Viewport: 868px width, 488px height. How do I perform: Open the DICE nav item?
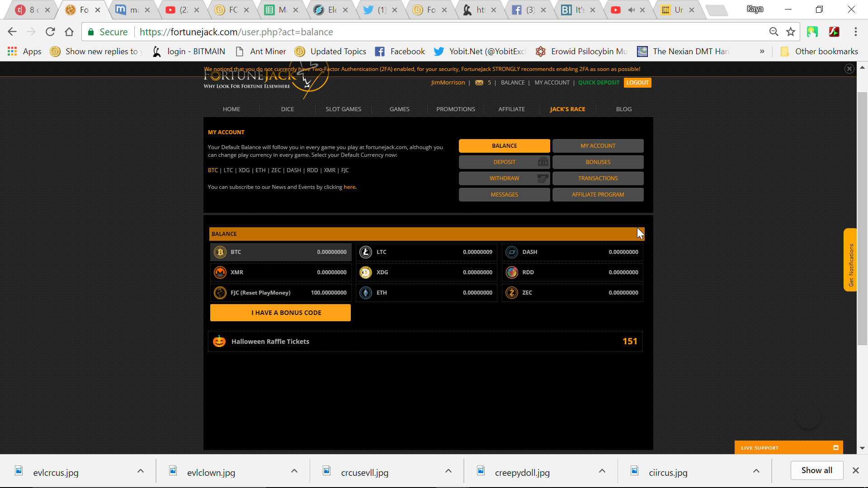(288, 109)
